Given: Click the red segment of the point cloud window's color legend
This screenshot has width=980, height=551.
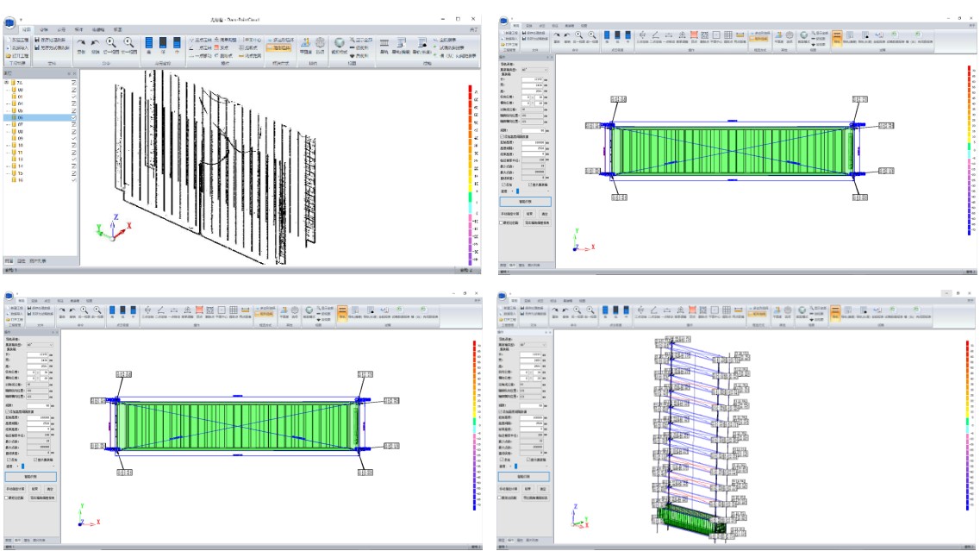Looking at the screenshot, I should point(469,91).
